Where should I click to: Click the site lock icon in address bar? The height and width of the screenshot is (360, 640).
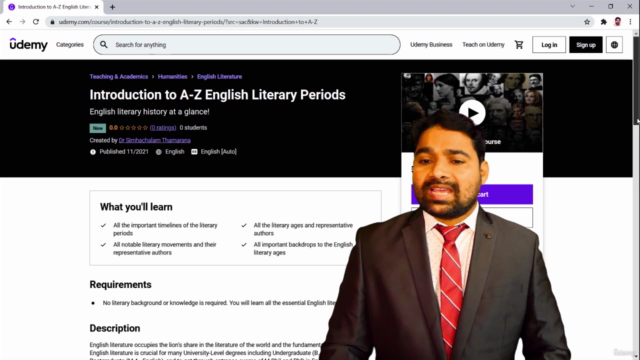(52, 22)
